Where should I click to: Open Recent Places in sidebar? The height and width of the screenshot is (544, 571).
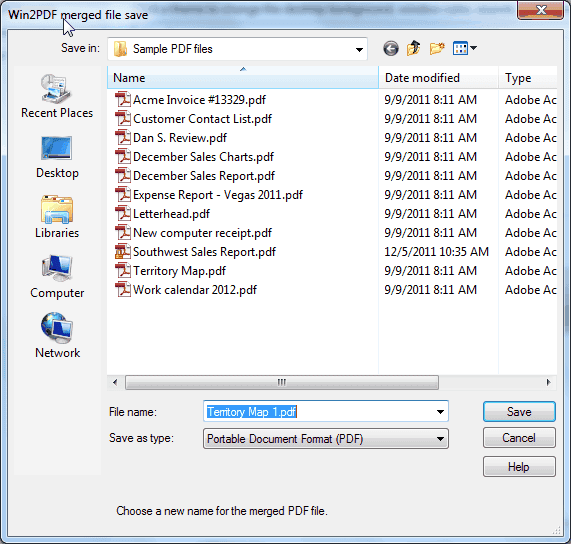point(57,96)
